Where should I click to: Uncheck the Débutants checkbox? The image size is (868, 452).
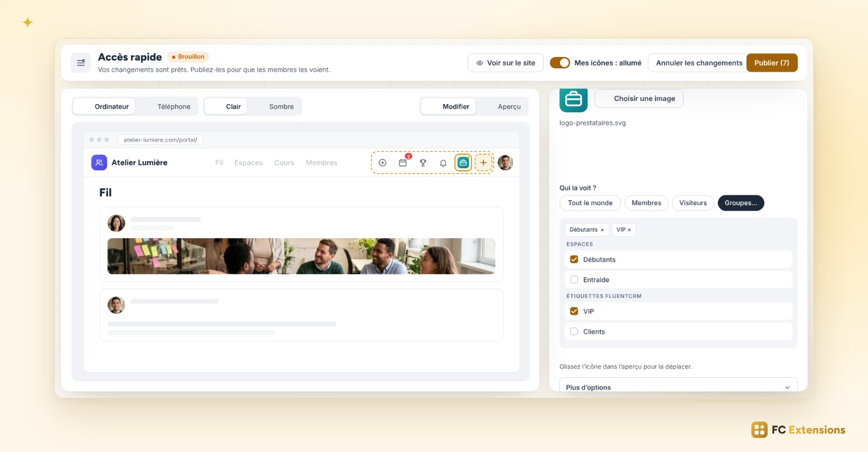(x=574, y=259)
